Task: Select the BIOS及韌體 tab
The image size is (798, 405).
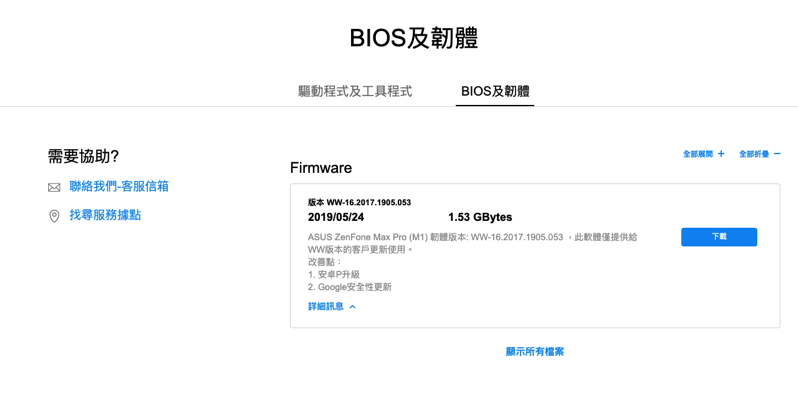Action: [x=495, y=91]
